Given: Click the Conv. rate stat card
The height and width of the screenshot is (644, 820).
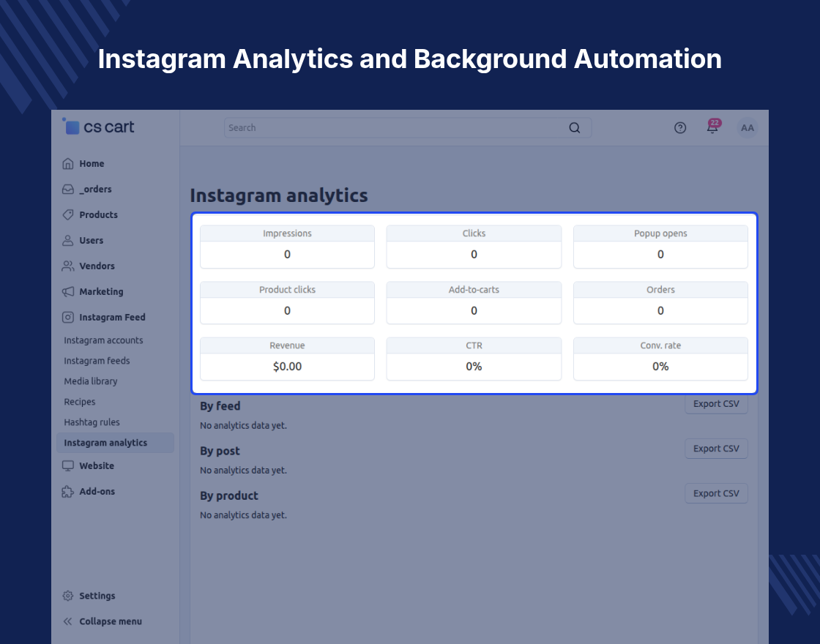Looking at the screenshot, I should [x=660, y=359].
